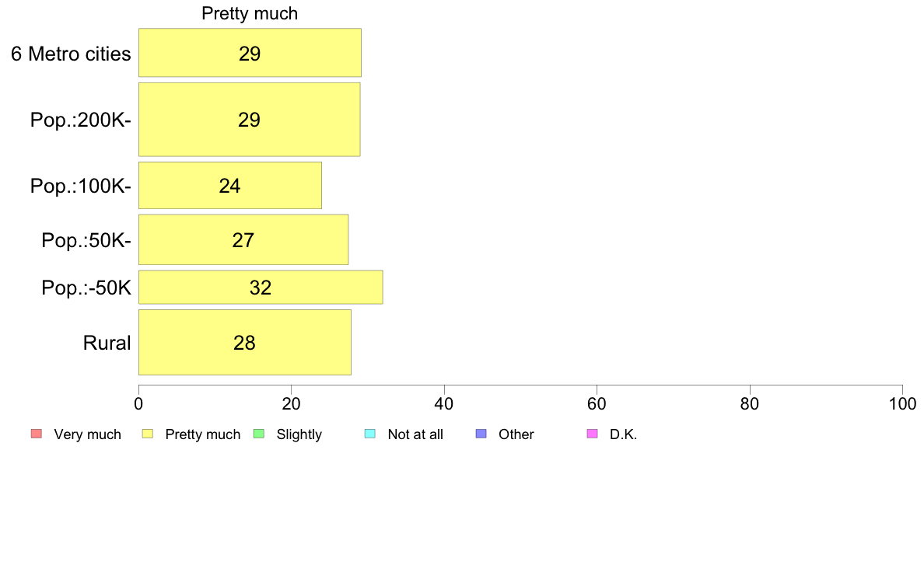Click the Rural row label
Image resolution: width=924 pixels, height=572 pixels.
pos(107,343)
